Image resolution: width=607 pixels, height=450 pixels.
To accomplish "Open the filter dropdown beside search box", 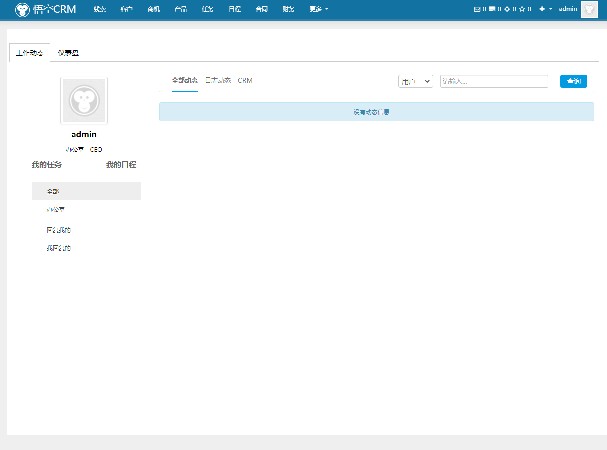I will tap(415, 81).
